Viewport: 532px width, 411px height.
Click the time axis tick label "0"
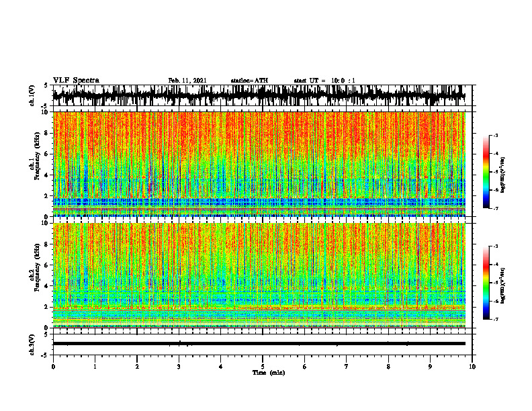pyautogui.click(x=53, y=367)
